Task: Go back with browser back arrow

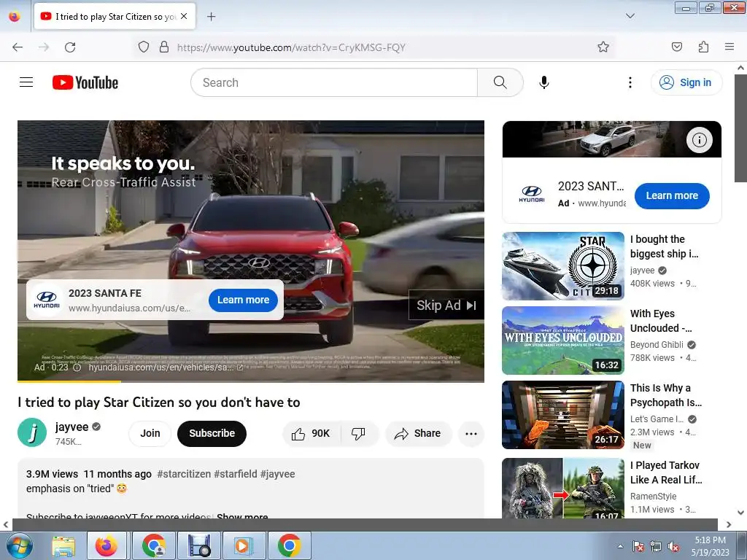Action: [x=18, y=47]
